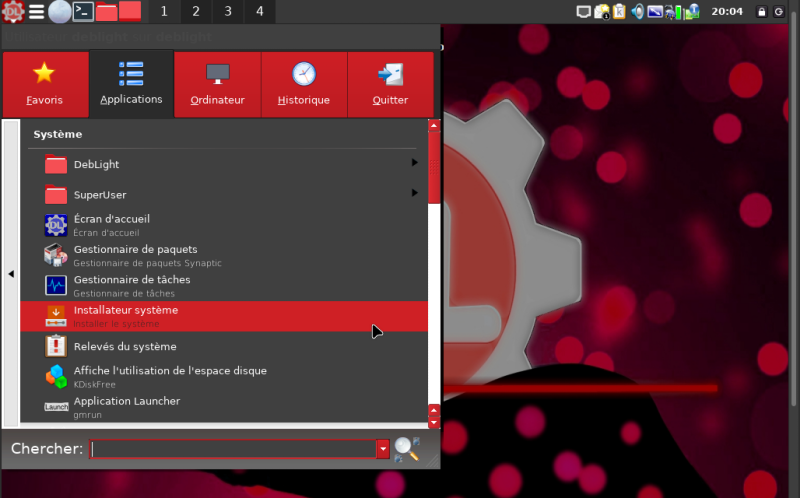Click the DebLight start menu logo
Viewport: 800px width, 498px height.
(x=12, y=12)
